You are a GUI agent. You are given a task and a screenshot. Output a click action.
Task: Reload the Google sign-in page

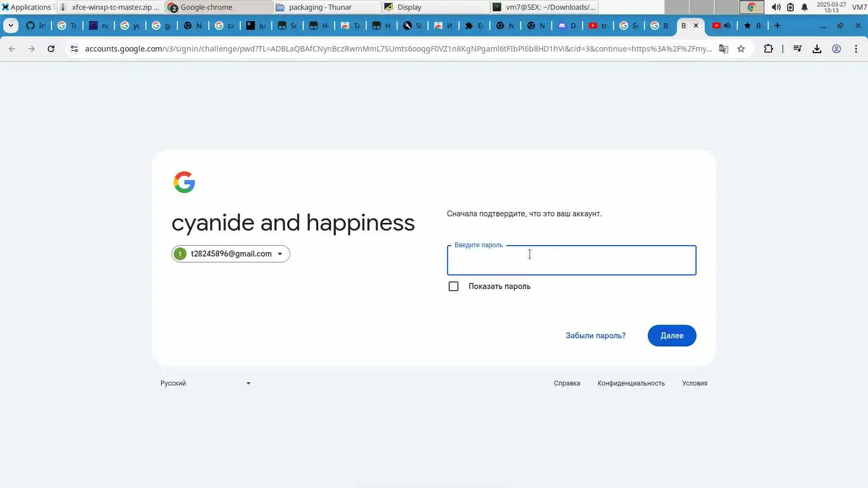click(x=51, y=49)
